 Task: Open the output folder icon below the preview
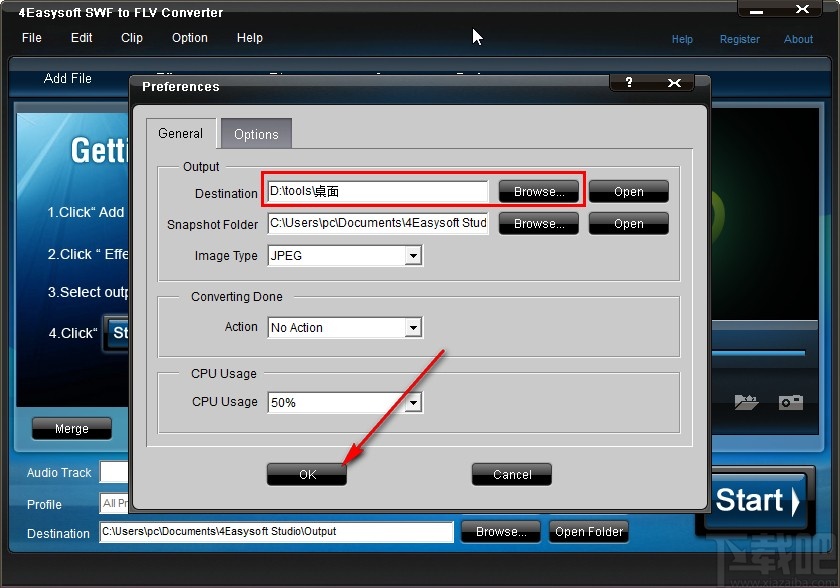747,402
